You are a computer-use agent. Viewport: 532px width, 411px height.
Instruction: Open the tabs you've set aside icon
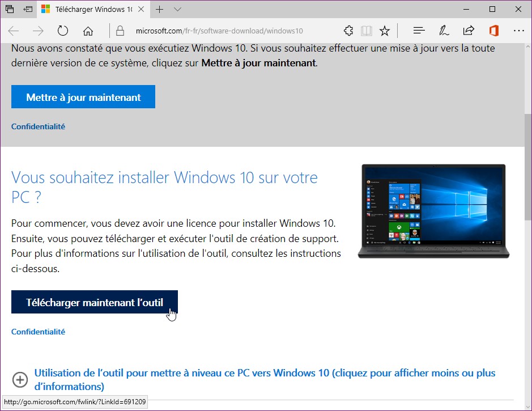(x=10, y=9)
